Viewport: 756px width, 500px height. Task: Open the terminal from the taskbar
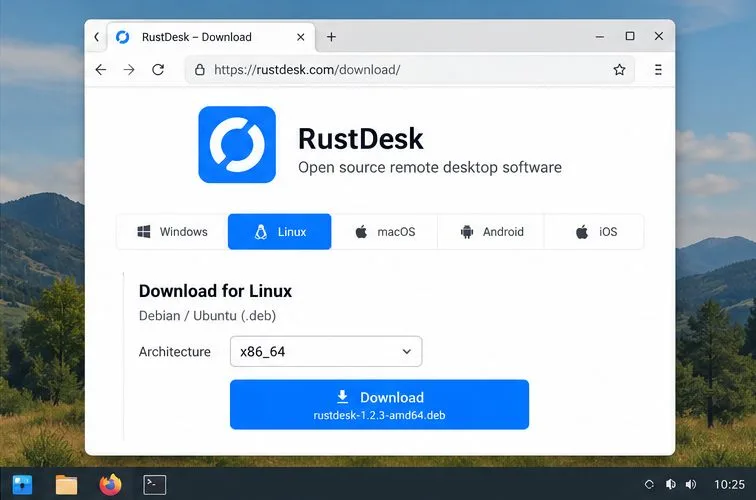155,485
